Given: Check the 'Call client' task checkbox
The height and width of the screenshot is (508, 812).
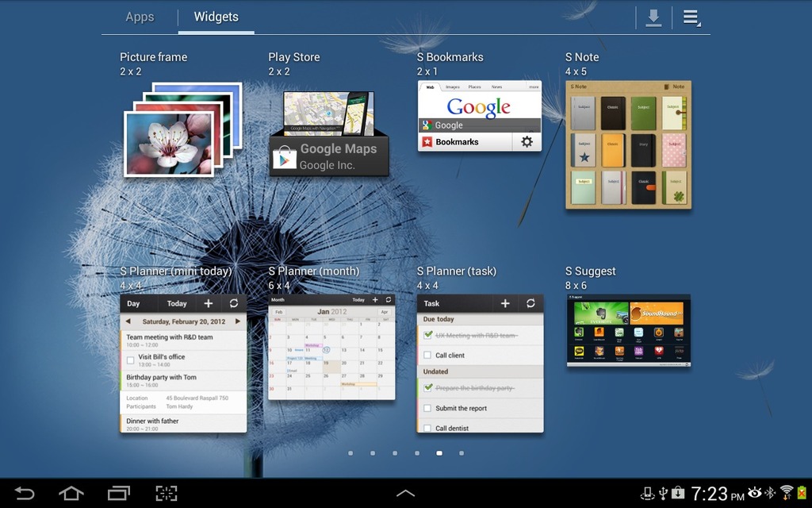Looking at the screenshot, I should (427, 355).
